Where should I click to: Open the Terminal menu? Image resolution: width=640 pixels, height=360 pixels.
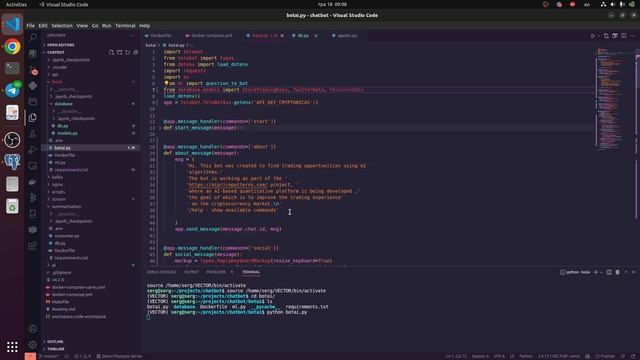click(125, 26)
